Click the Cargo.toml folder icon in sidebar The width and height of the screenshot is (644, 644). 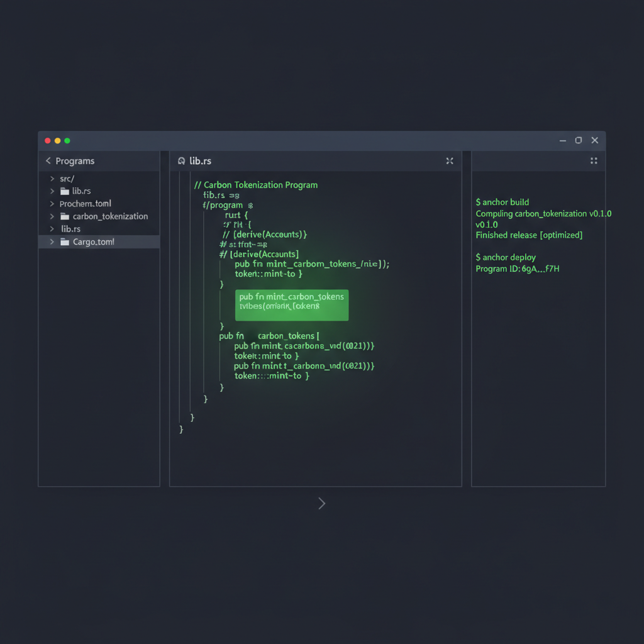[x=64, y=241]
